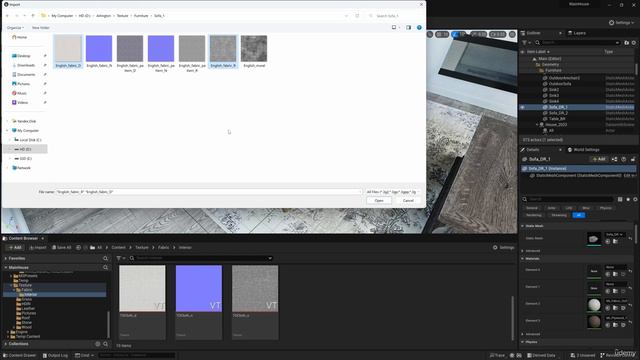Viewport: 640px width, 360px height.
Task: Open the Output Log tab
Action: [x=55, y=356]
